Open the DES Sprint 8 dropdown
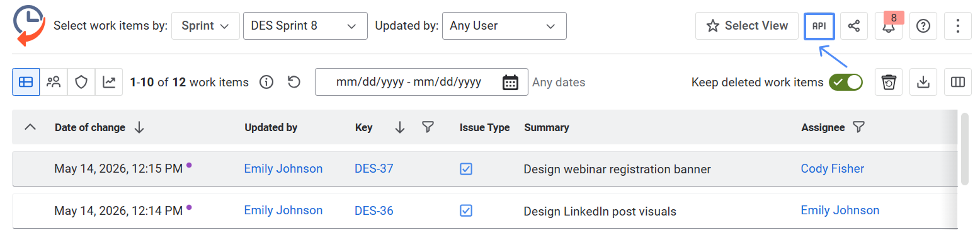This screenshot has width=980, height=230. click(x=305, y=26)
